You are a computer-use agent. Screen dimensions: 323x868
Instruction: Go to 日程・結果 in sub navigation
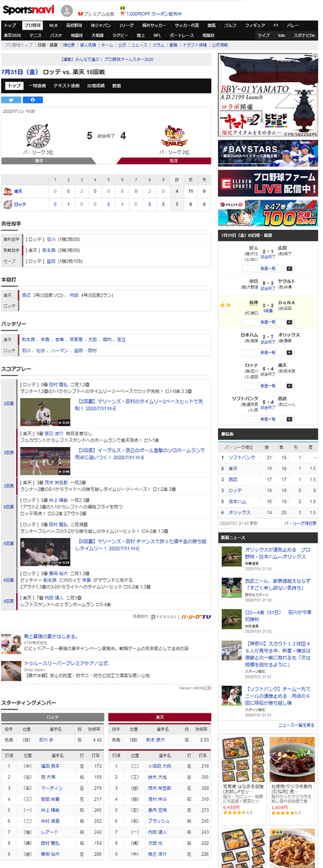pos(47,44)
